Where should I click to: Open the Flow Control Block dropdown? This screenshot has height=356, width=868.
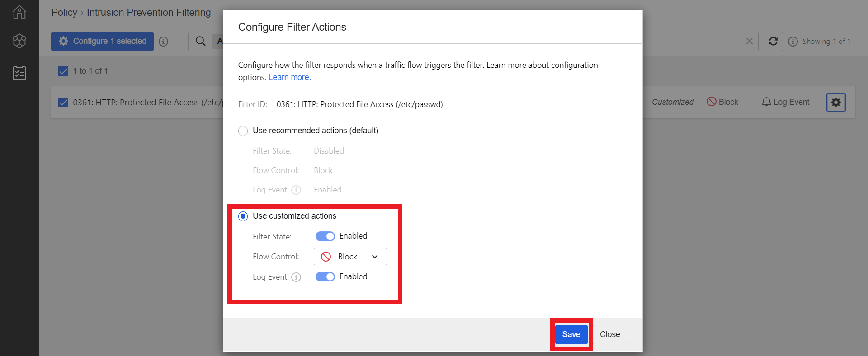tap(350, 257)
